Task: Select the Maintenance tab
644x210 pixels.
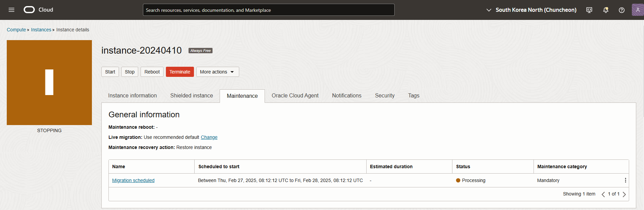Action: click(242, 96)
